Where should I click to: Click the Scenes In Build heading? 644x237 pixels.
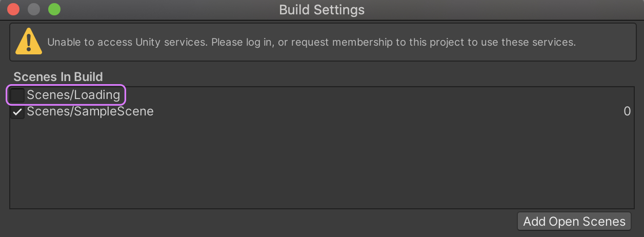point(58,77)
